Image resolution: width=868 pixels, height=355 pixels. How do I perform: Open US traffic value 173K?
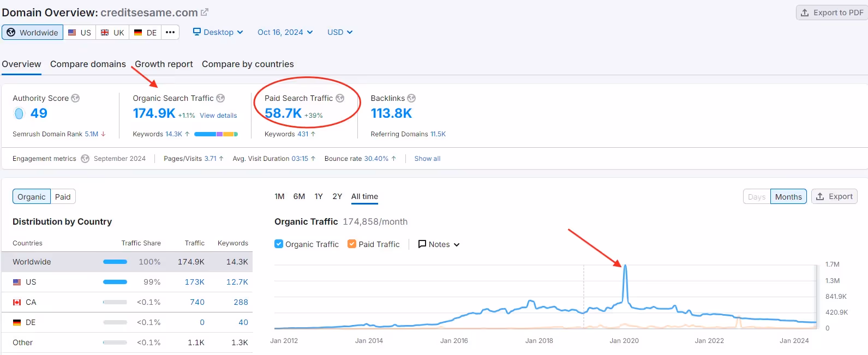tap(194, 282)
